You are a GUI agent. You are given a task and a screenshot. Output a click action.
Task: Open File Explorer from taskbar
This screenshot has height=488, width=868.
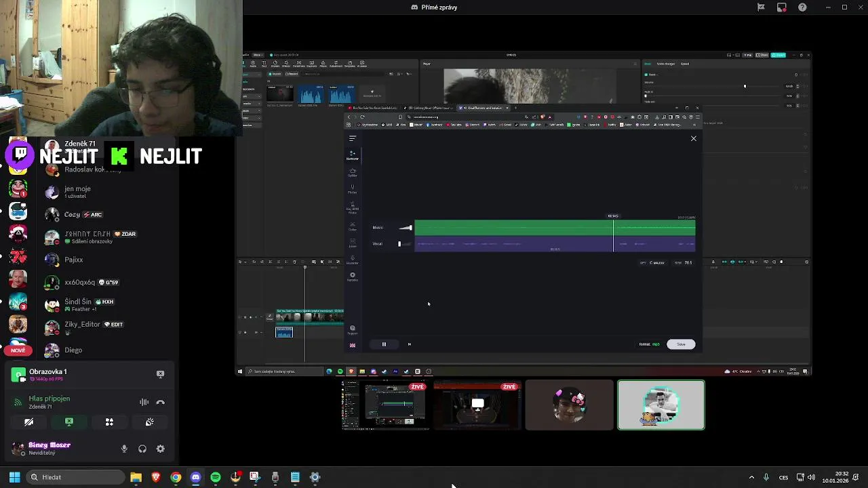coord(136,477)
